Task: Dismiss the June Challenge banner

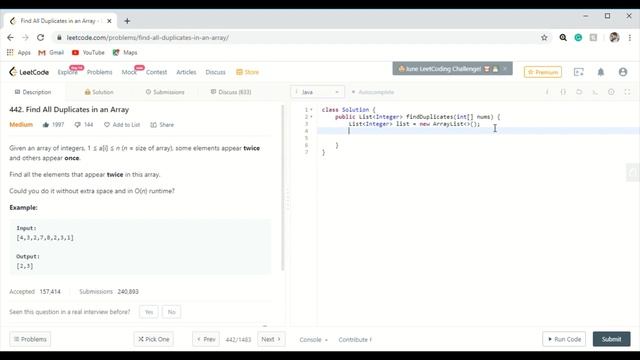Action: point(505,69)
